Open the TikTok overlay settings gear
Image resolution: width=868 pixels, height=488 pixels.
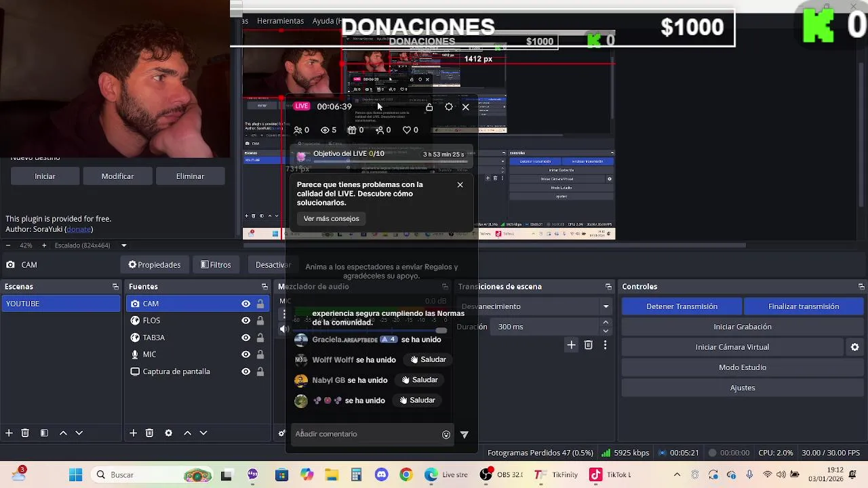[x=448, y=107]
